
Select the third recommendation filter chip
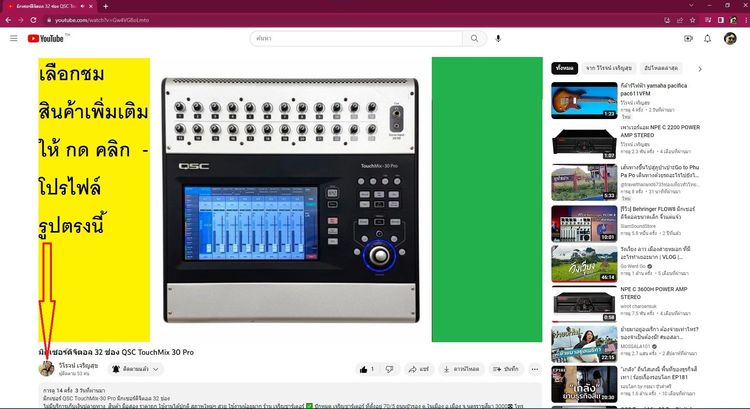(661, 68)
